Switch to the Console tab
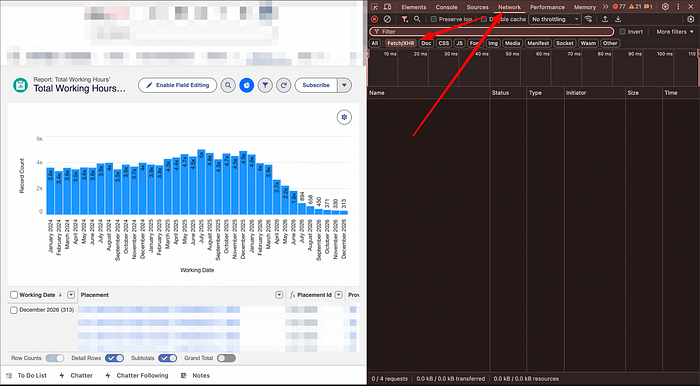 (x=446, y=7)
